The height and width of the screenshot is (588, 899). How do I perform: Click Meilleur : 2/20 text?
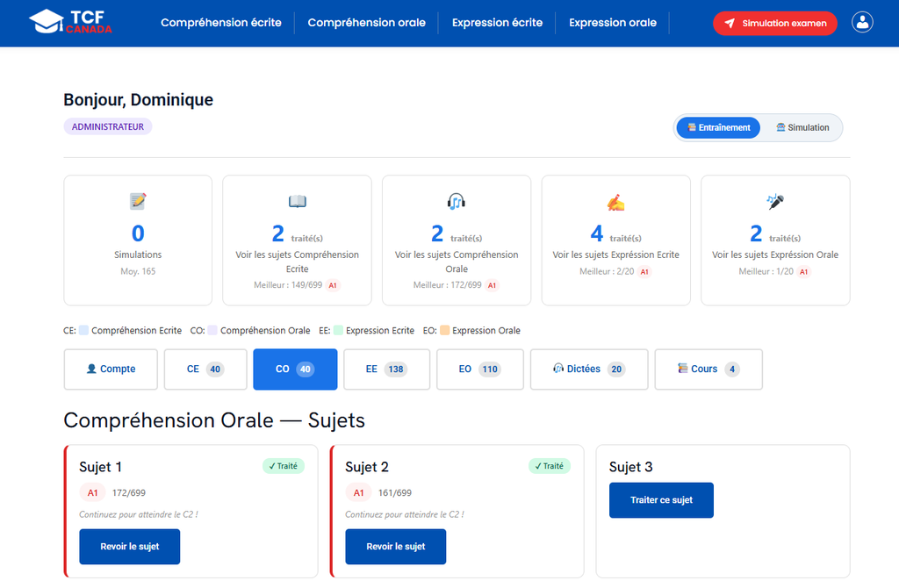coord(607,272)
